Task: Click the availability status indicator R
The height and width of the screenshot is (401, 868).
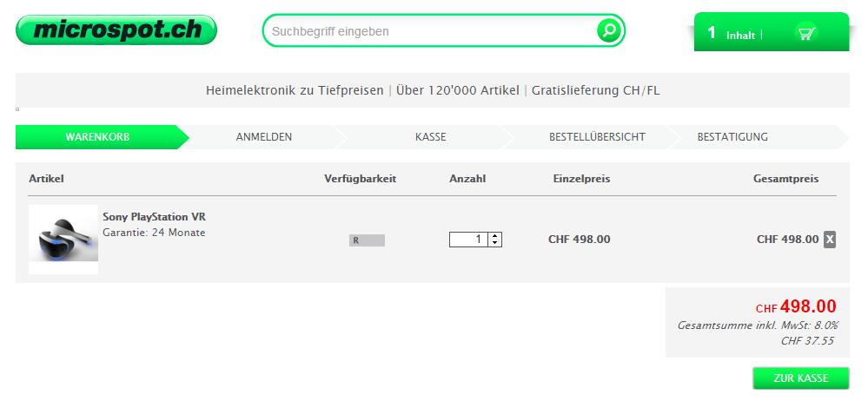Action: [x=367, y=240]
